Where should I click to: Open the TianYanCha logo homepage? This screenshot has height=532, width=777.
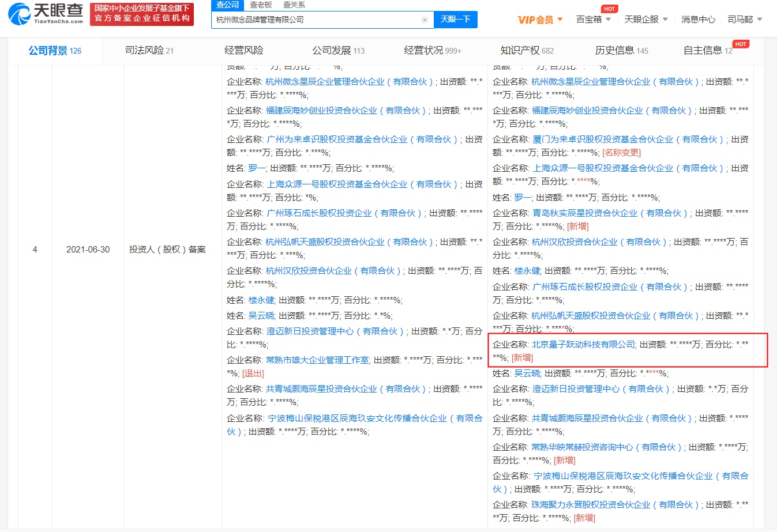click(x=46, y=14)
